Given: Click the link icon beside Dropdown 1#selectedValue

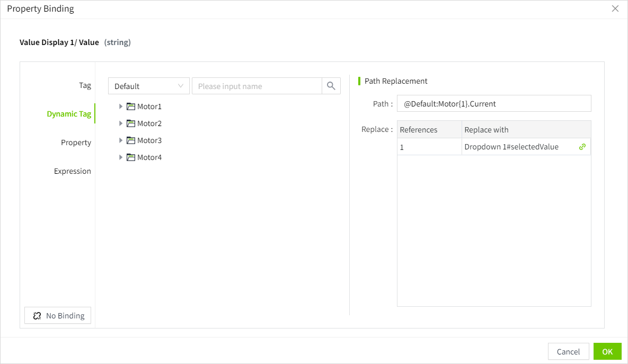Looking at the screenshot, I should coord(582,147).
